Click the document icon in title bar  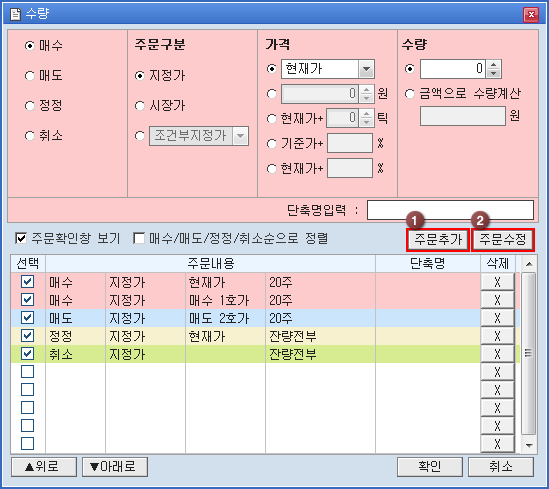15,14
